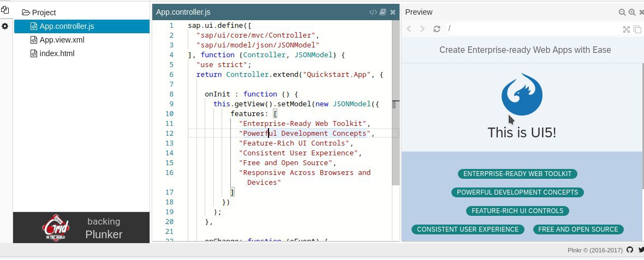Click "Quickstart.App" string in code
This screenshot has width=644, height=260.
pyautogui.click(x=336, y=75)
